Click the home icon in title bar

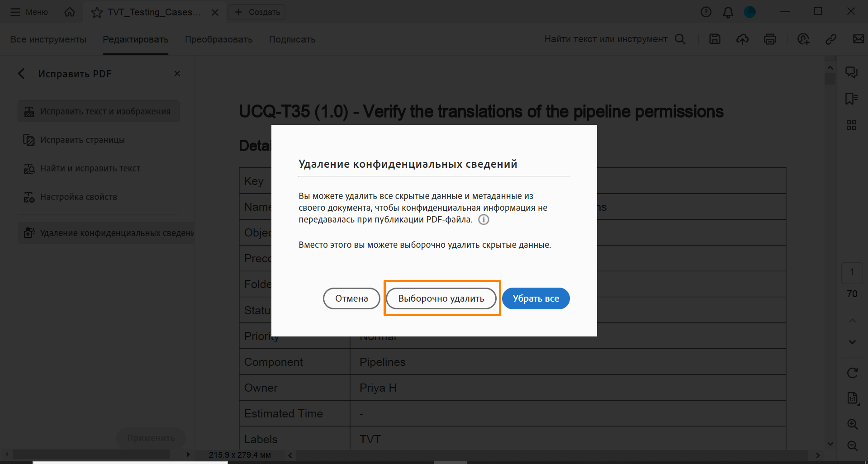click(70, 12)
